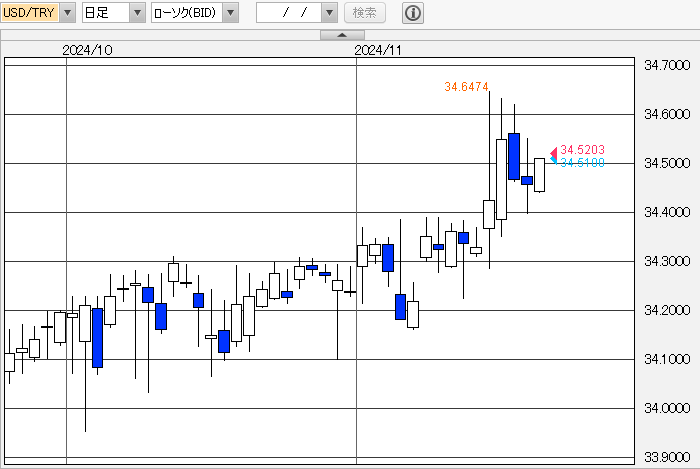Screen dimensions: 700x469
Task: Click the 34.7000 price axis label
Action: coord(667,66)
